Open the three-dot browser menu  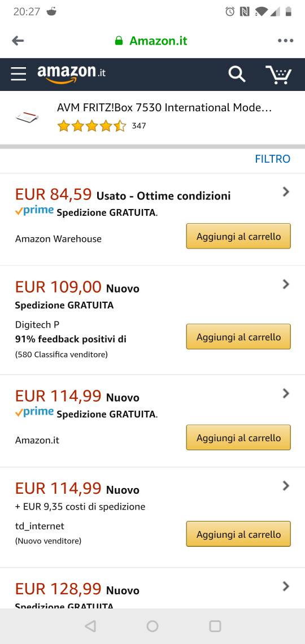pyautogui.click(x=285, y=40)
